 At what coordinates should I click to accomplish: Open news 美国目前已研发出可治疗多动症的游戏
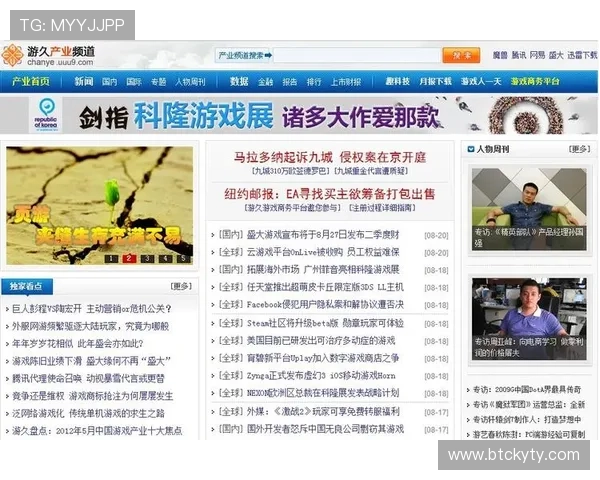click(x=321, y=341)
